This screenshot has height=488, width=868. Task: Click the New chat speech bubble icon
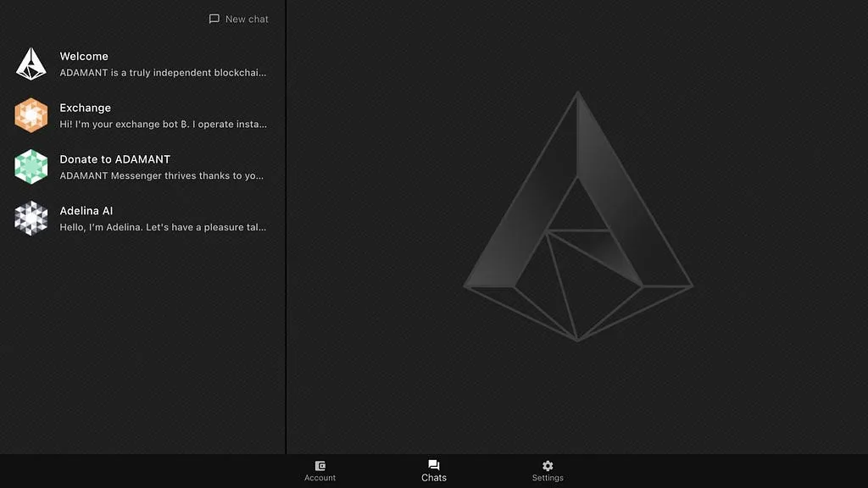click(214, 19)
